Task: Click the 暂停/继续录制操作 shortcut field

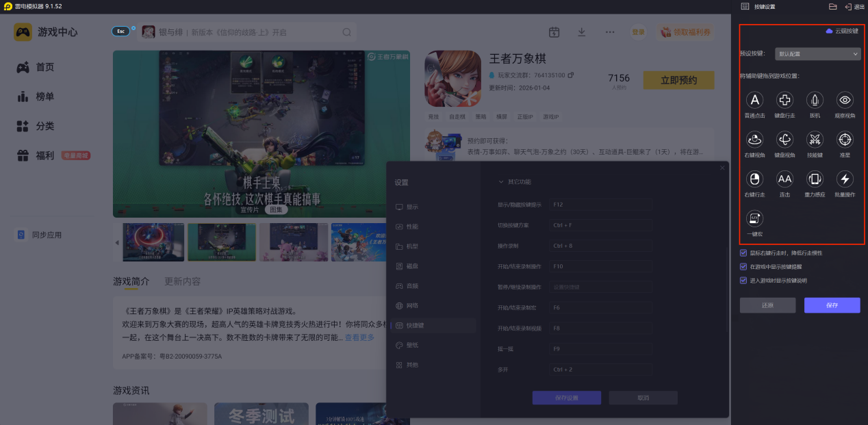Action: tap(600, 287)
